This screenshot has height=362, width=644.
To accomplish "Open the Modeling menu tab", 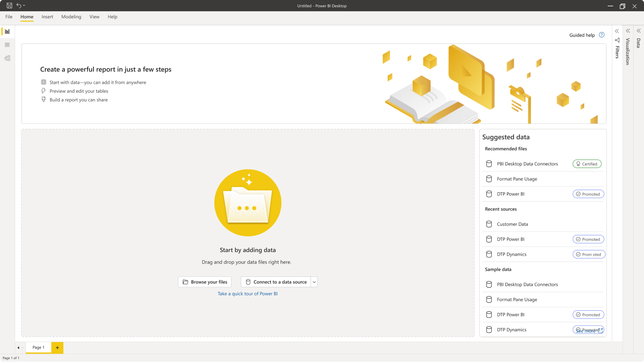I will (71, 17).
